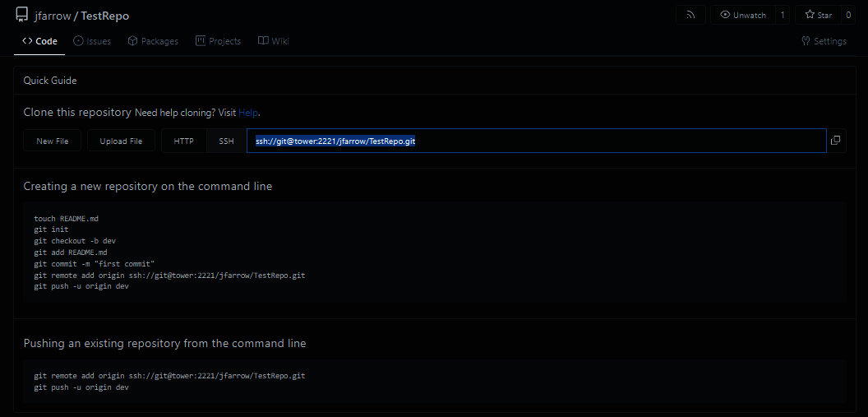868x417 pixels.
Task: View the watchers count of 1
Action: (782, 15)
